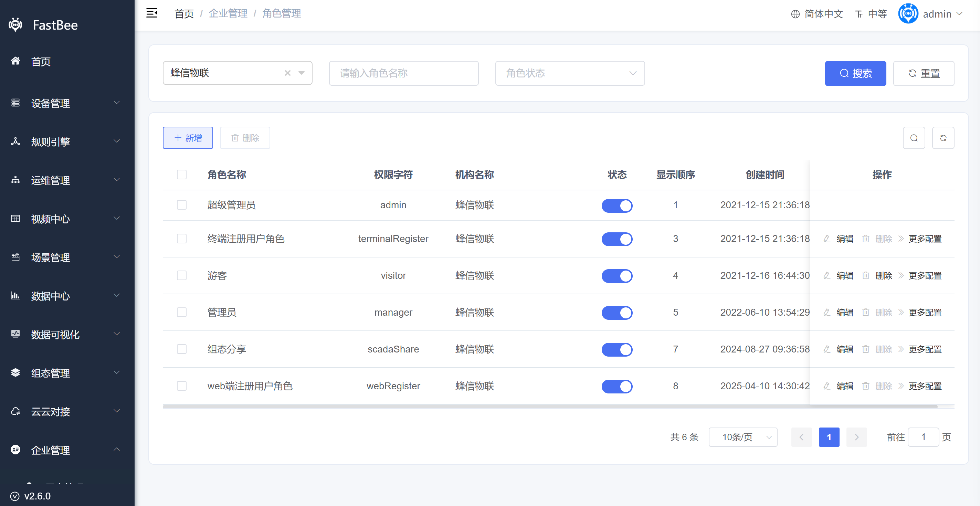Click 首页 in the breadcrumb
The height and width of the screenshot is (506, 980).
184,14
